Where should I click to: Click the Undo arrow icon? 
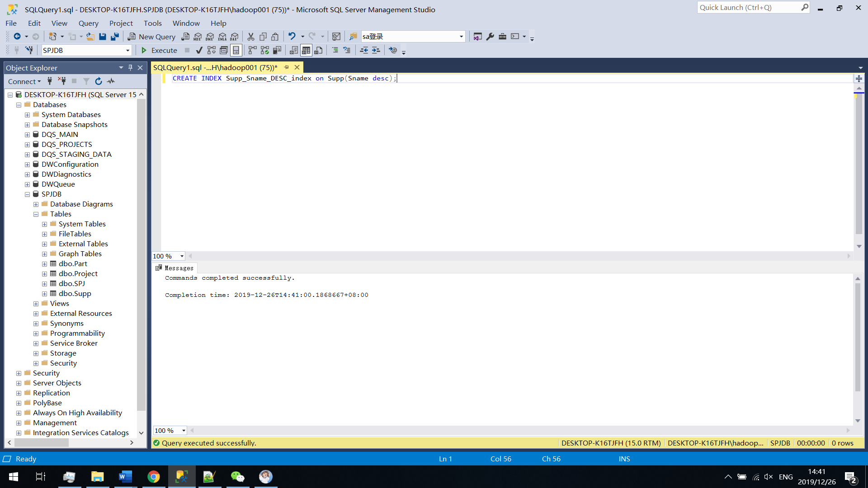(x=292, y=37)
